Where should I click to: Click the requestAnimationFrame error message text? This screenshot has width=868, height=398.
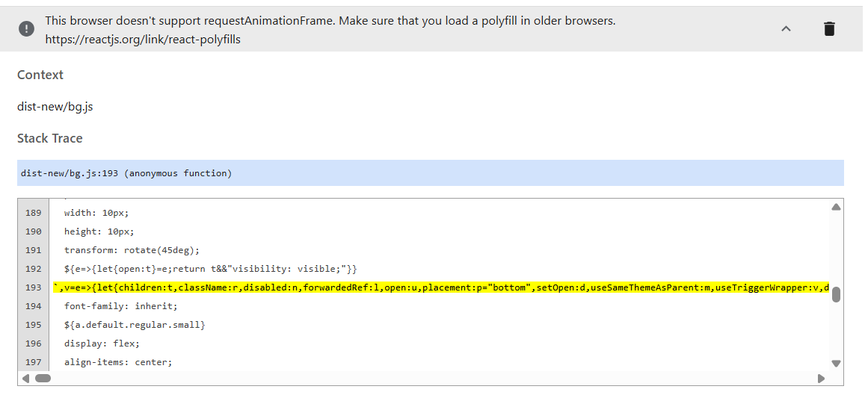330,21
